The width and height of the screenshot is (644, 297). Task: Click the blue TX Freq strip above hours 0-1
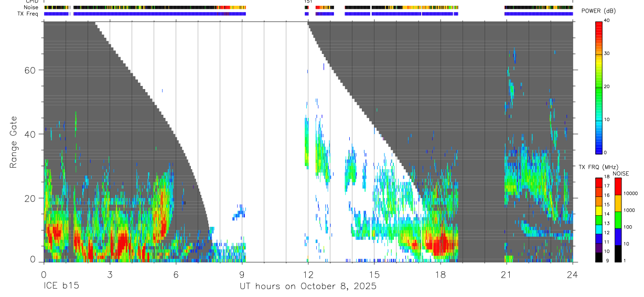(x=57, y=14)
